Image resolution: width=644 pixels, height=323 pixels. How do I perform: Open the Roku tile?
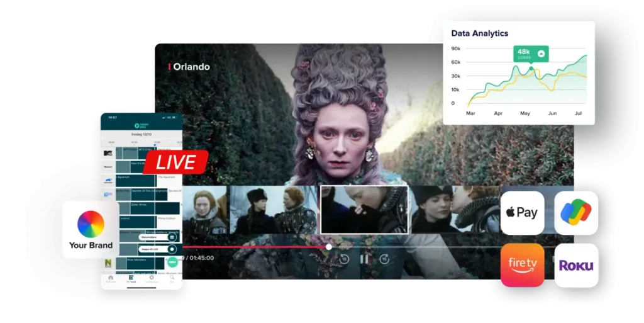click(x=576, y=265)
